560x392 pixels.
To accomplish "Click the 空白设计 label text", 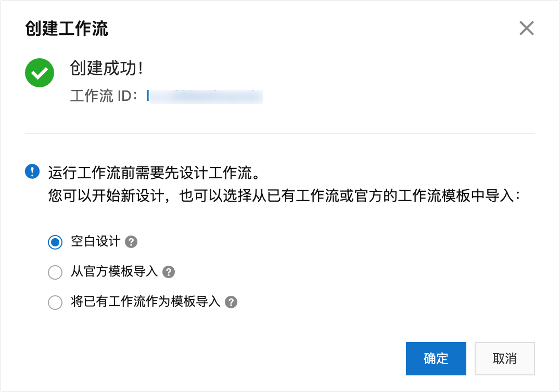I will point(95,242).
